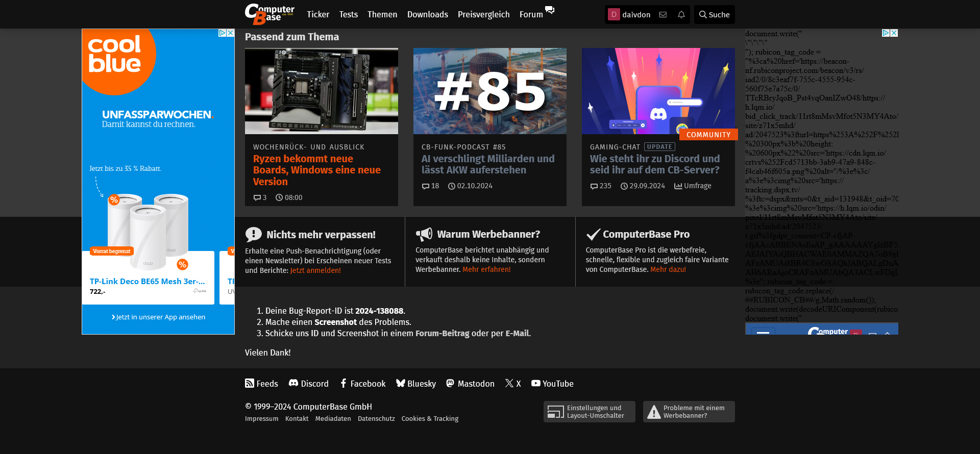Open the Forum-Beitrag link
The image size is (980, 454).
pyautogui.click(x=442, y=333)
